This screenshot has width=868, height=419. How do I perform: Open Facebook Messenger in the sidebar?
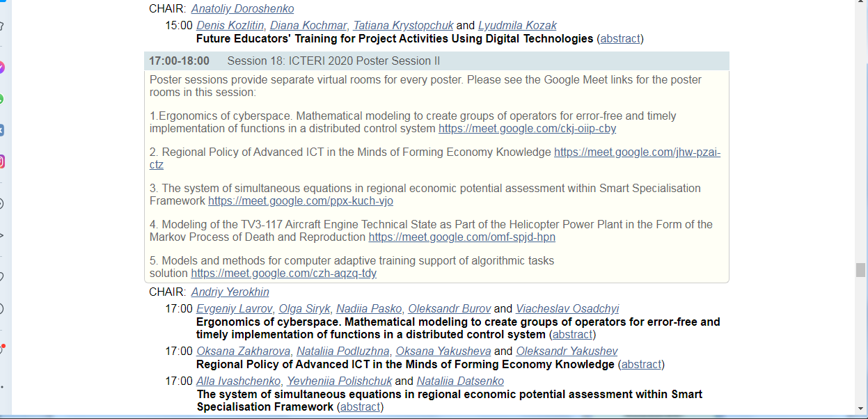point(2,68)
